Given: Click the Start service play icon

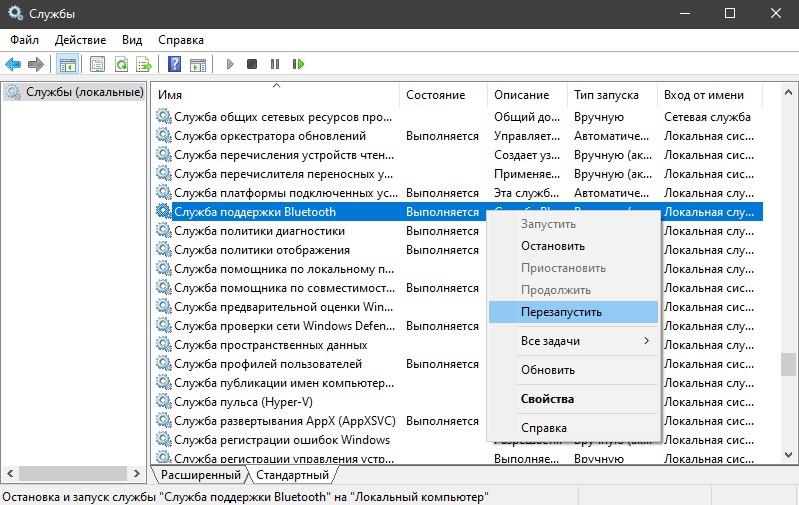Looking at the screenshot, I should (x=230, y=64).
